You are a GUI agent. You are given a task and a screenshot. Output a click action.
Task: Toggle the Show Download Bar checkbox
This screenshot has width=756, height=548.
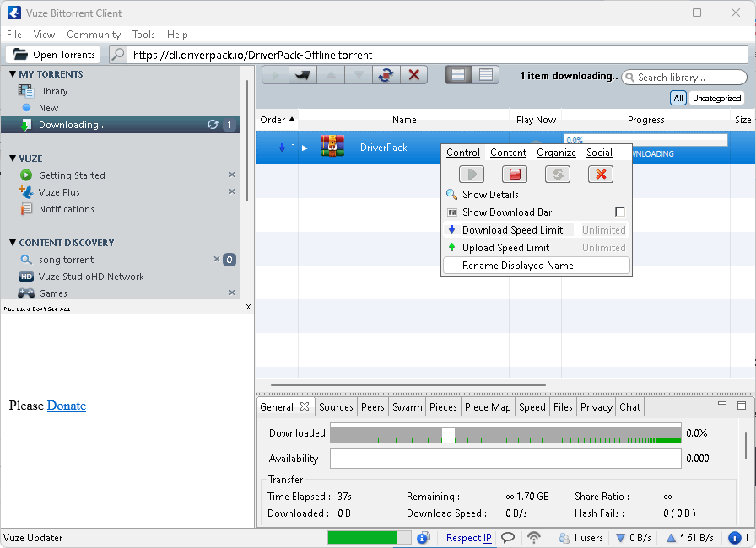click(x=620, y=212)
